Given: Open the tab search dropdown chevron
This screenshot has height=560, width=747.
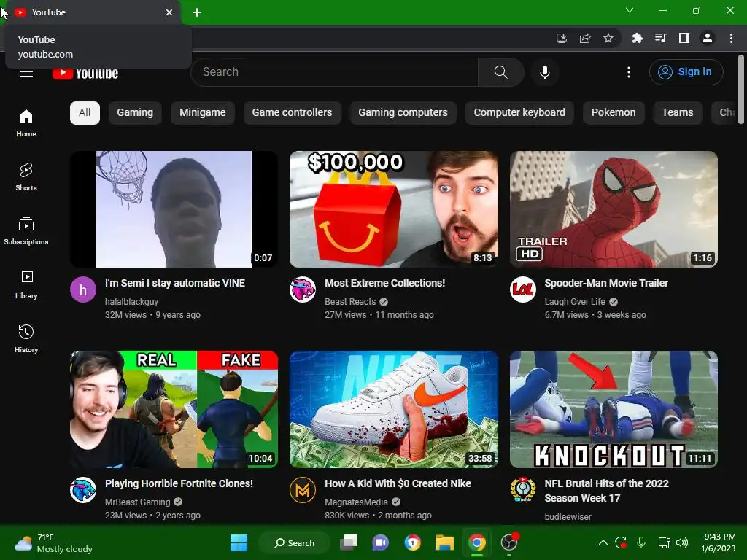Looking at the screenshot, I should (630, 10).
